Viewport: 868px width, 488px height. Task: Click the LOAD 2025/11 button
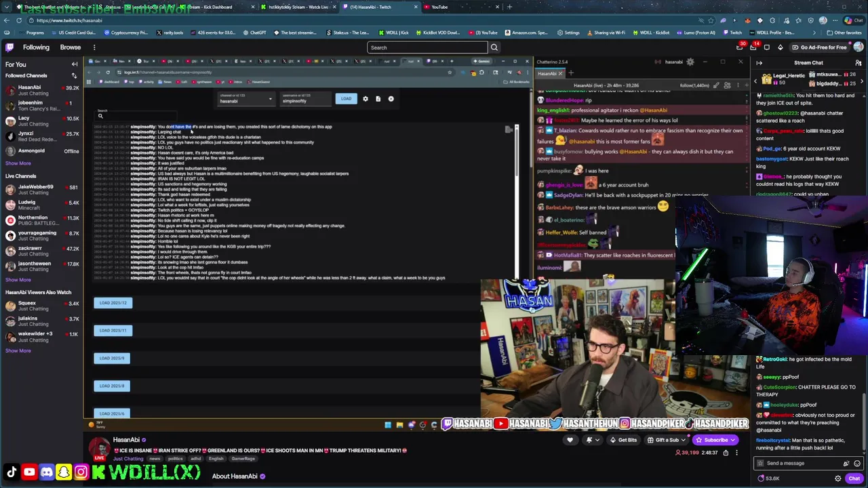tap(113, 331)
